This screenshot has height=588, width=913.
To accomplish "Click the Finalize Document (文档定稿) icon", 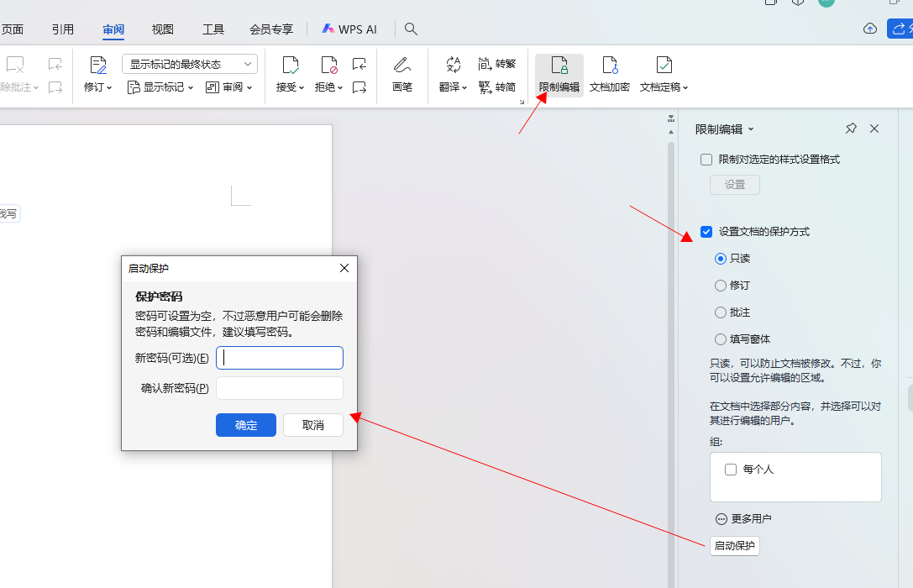I will (x=664, y=66).
